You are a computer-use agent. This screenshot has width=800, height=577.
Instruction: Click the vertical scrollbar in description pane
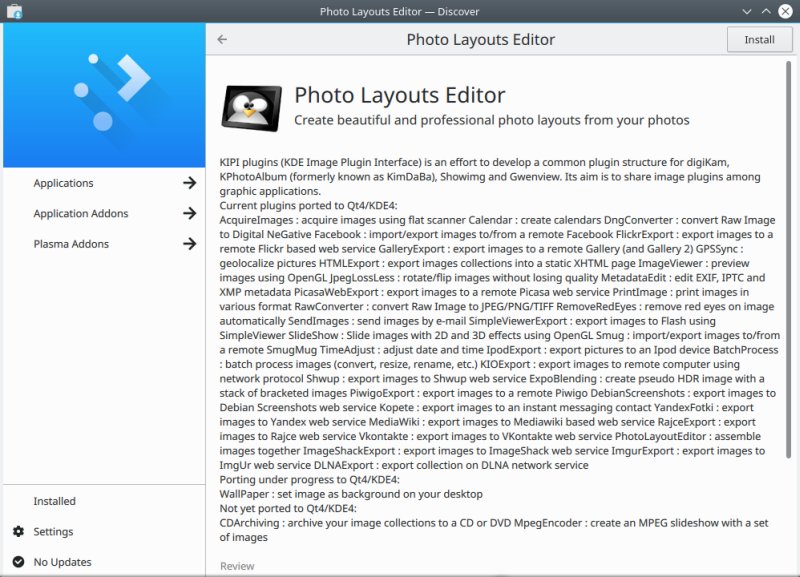click(x=789, y=259)
